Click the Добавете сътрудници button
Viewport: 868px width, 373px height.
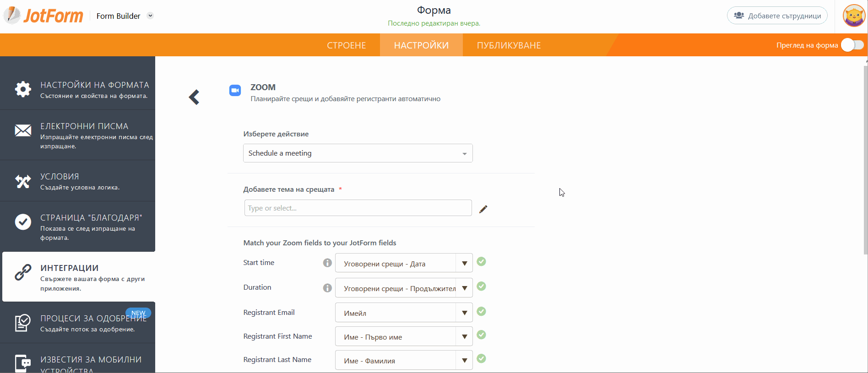[x=777, y=16]
